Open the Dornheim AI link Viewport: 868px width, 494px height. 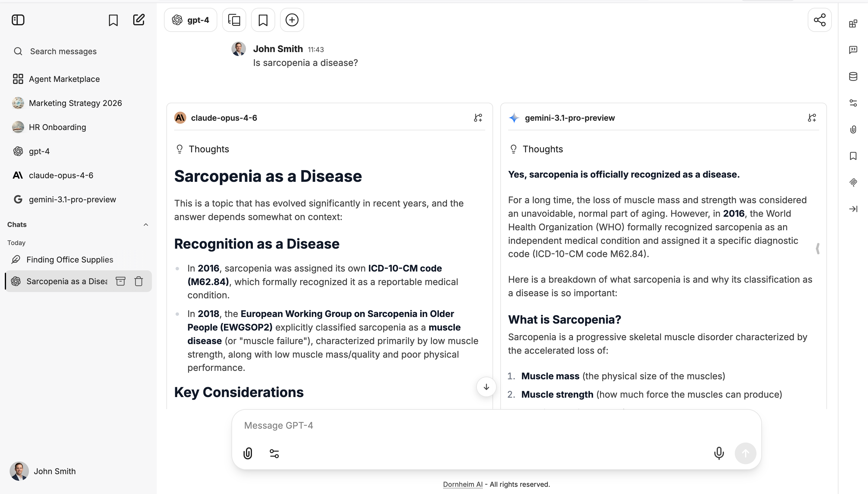[x=463, y=484]
